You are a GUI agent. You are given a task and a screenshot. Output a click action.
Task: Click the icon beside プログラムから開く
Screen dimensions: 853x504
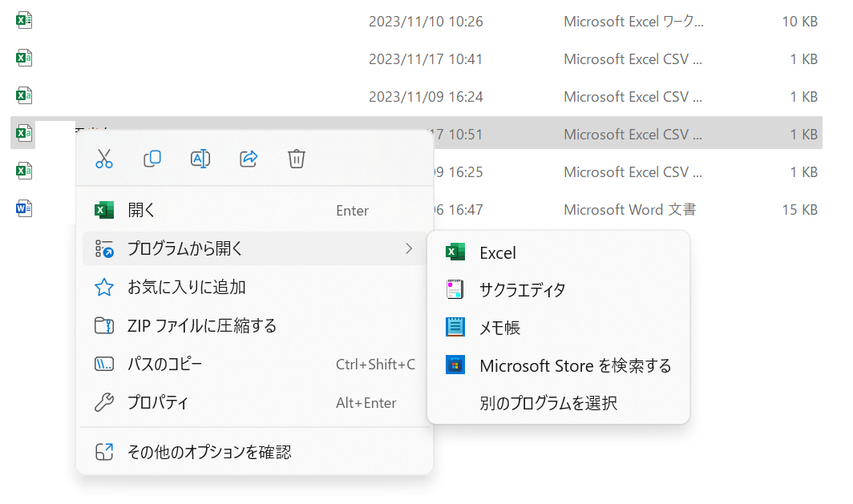(x=104, y=248)
